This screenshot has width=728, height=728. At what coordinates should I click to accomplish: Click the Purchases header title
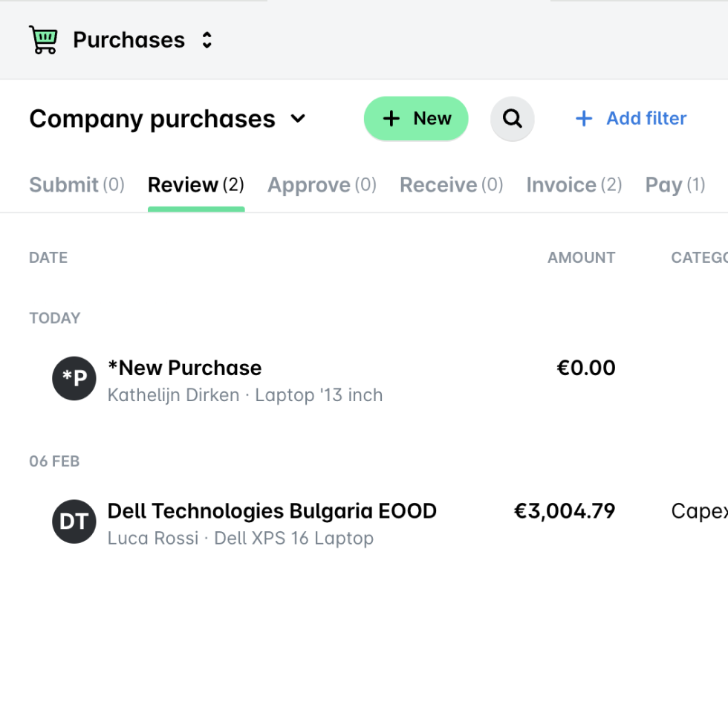pos(129,40)
